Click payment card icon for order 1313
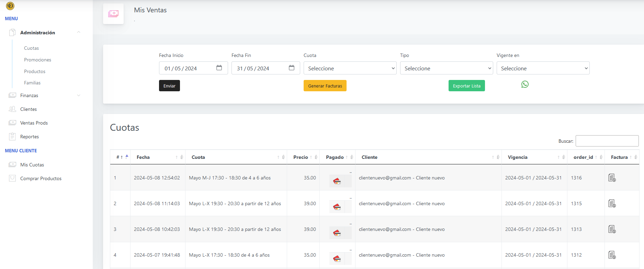 point(337,233)
